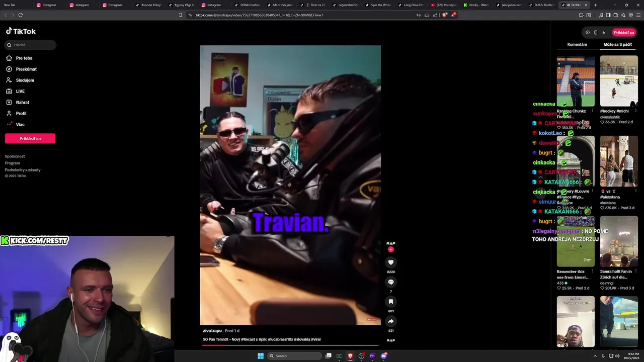Click the red Prihlásiť sa sidebar button
644x362 pixels.
(x=30, y=138)
